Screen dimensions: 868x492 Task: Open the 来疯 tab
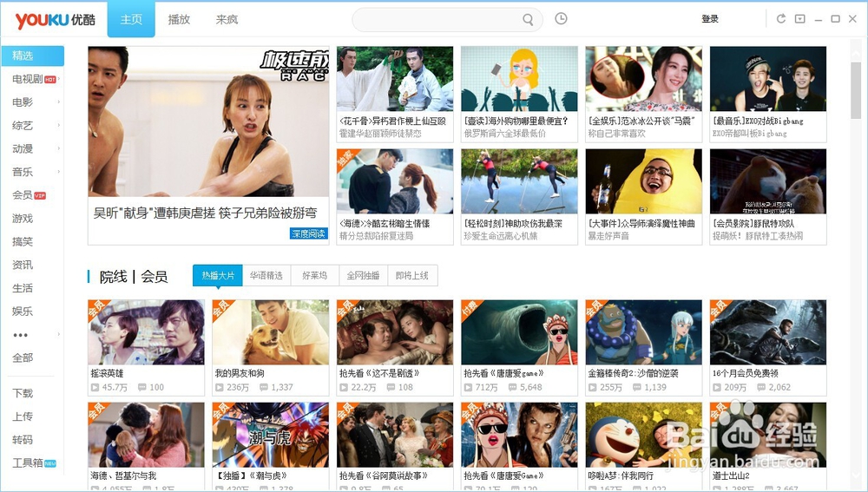pos(227,19)
